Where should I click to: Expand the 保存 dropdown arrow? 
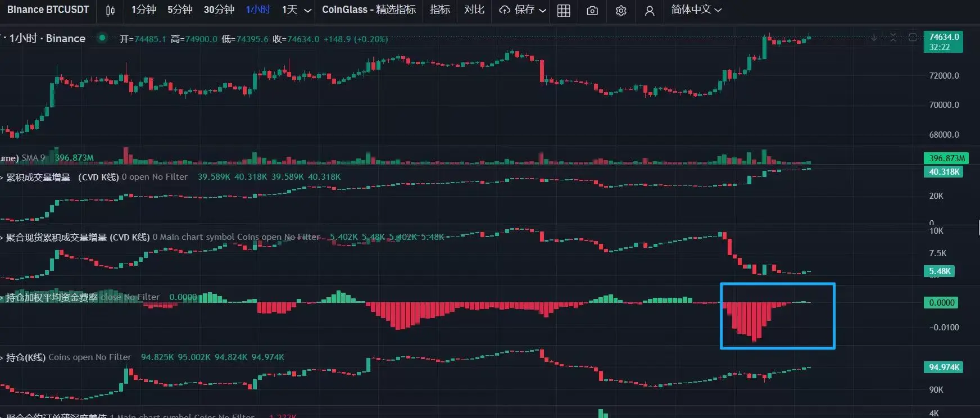[542, 10]
